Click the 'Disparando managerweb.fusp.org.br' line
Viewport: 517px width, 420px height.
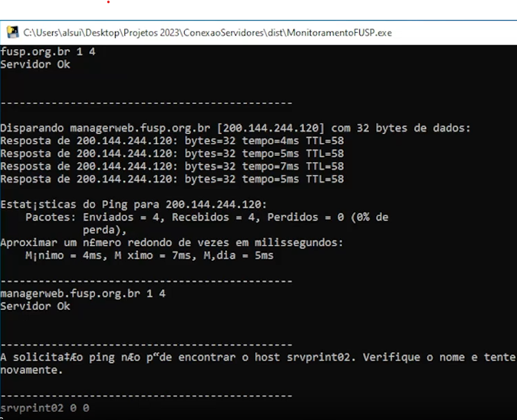click(235, 128)
